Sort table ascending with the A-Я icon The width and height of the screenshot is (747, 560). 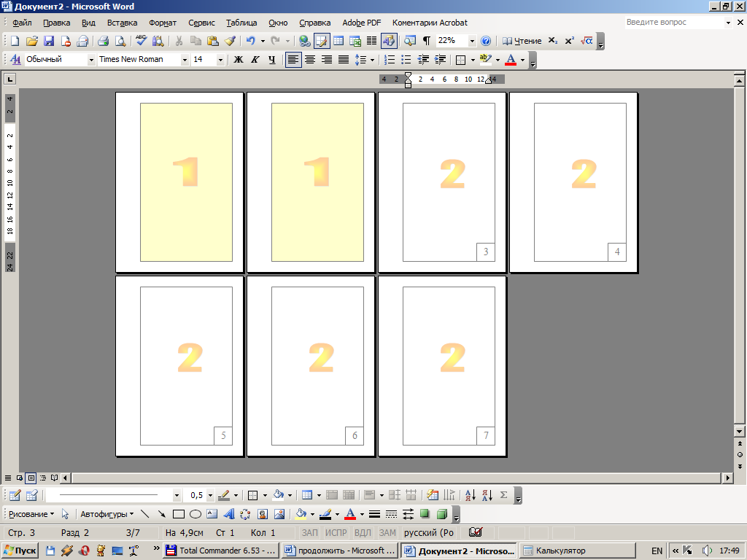(x=471, y=495)
